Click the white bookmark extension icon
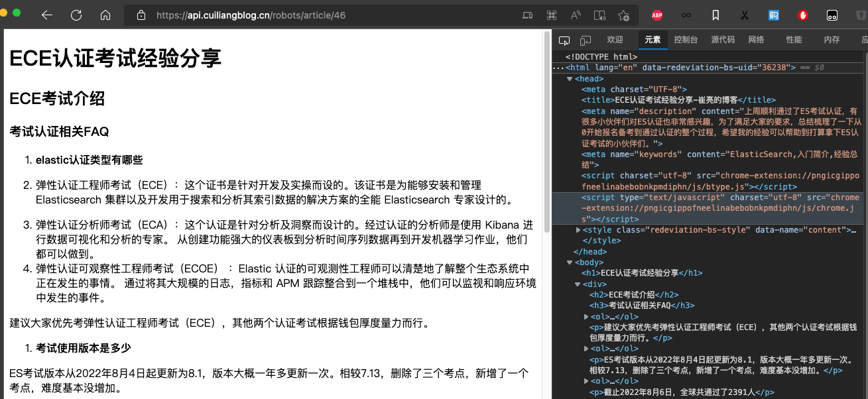Screen dimensions: 868x399 [715, 15]
